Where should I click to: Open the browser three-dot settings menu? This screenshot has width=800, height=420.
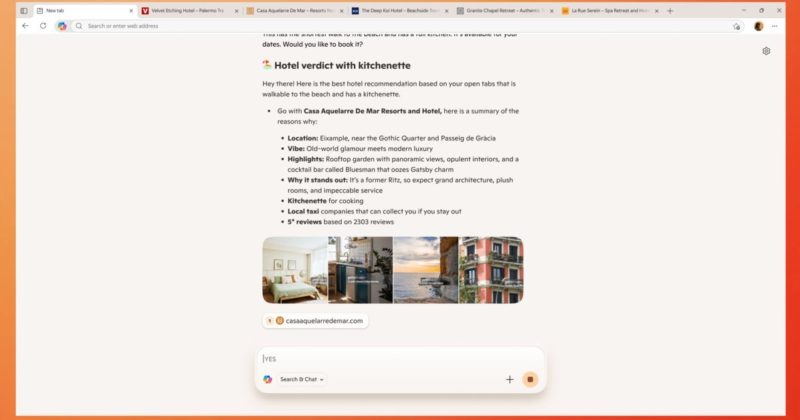[775, 25]
